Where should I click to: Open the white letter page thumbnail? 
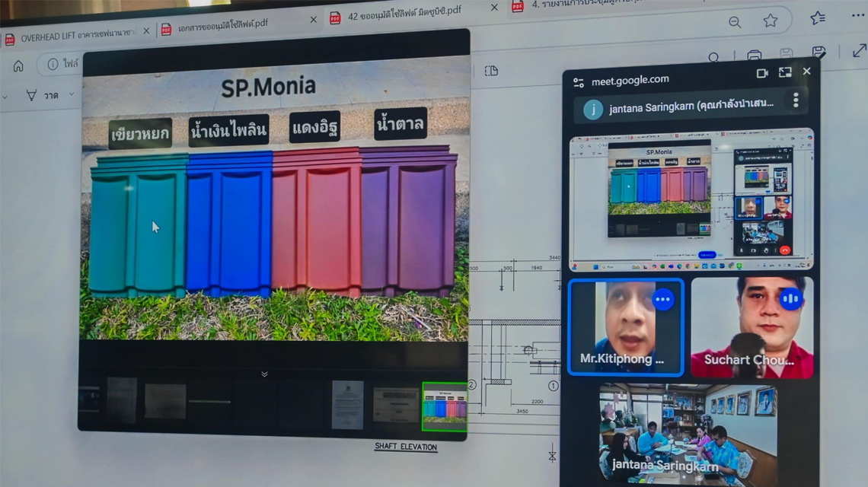348,405
